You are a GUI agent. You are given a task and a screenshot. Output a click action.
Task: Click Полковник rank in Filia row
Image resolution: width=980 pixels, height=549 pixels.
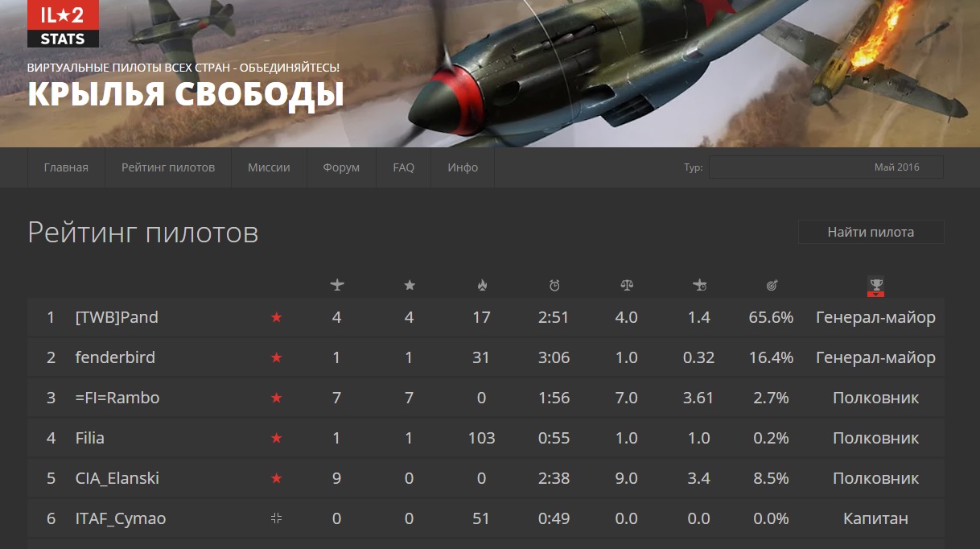pyautogui.click(x=875, y=438)
